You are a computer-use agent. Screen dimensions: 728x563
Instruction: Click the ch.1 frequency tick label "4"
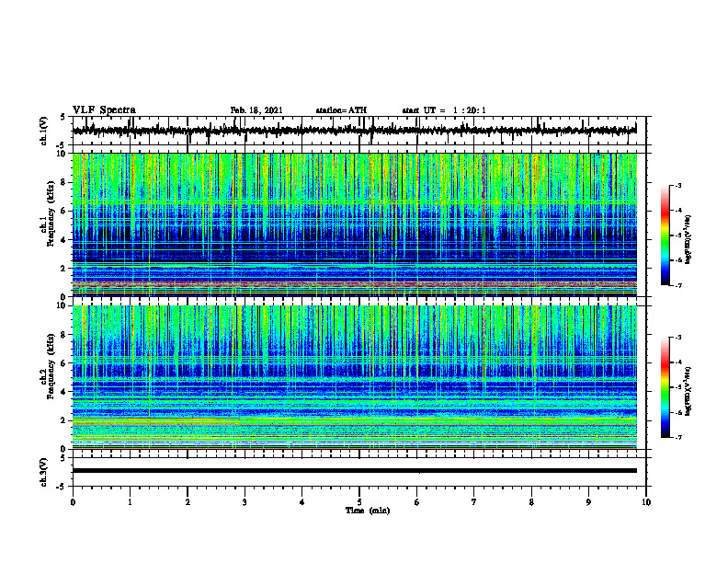pyautogui.click(x=64, y=240)
